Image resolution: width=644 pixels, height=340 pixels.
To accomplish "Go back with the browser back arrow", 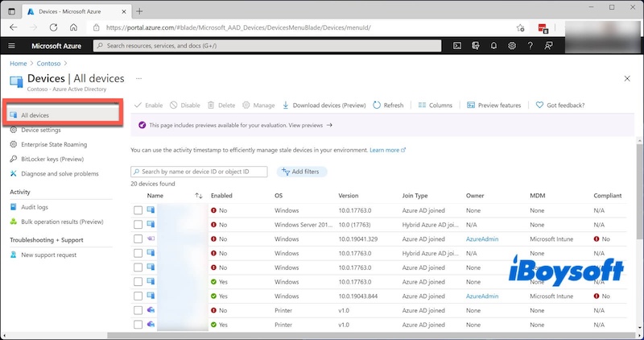I will click(x=14, y=27).
